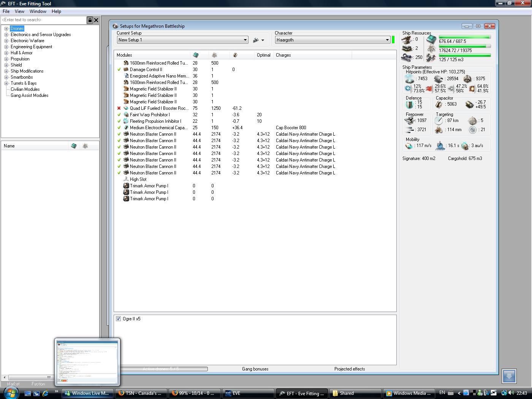Click the volley damage icon showing 3721

tap(410, 130)
